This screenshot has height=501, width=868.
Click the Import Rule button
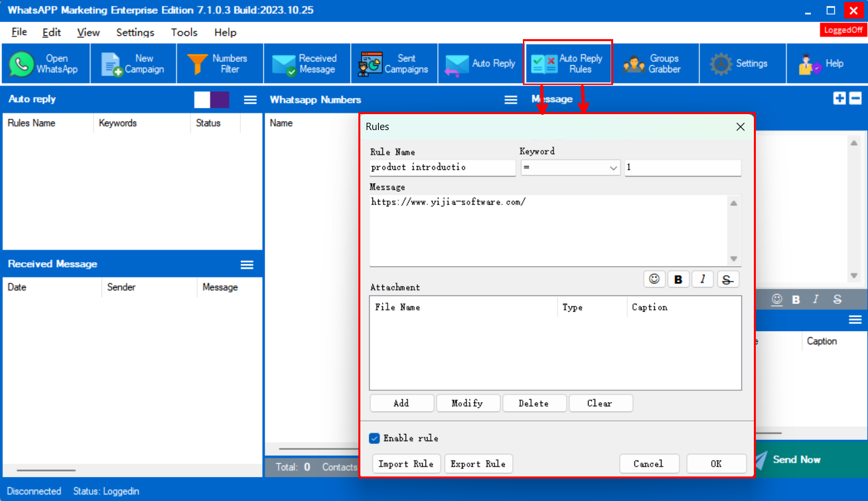[x=406, y=464]
